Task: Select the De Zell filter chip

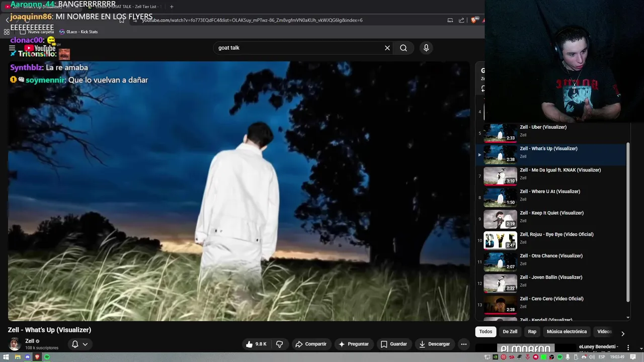Action: [x=510, y=332]
